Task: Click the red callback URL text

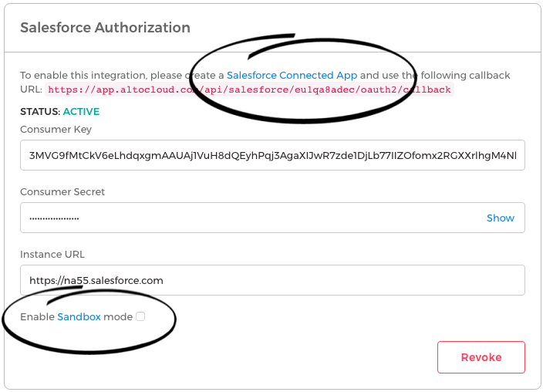Action: pyautogui.click(x=249, y=90)
